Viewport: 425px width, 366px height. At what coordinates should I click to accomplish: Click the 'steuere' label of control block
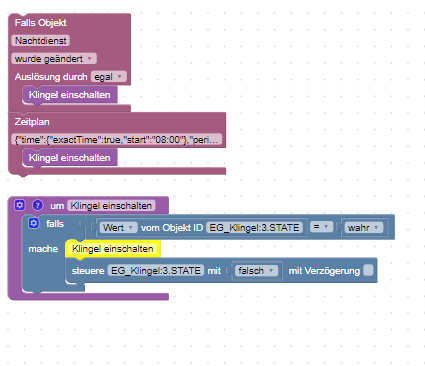coord(88,271)
